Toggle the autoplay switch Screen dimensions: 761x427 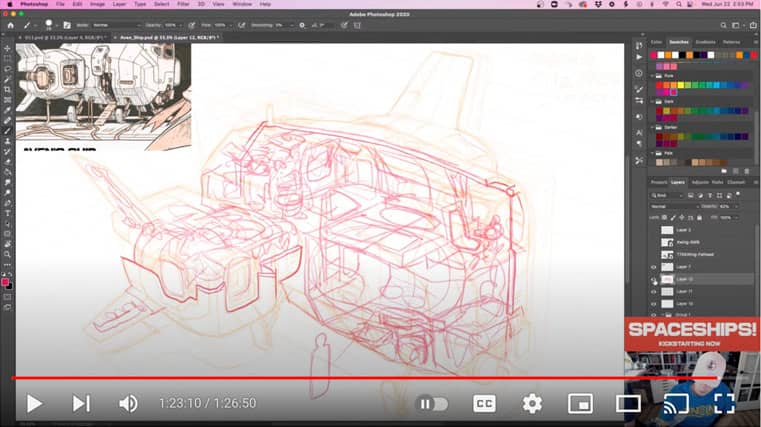click(x=431, y=404)
